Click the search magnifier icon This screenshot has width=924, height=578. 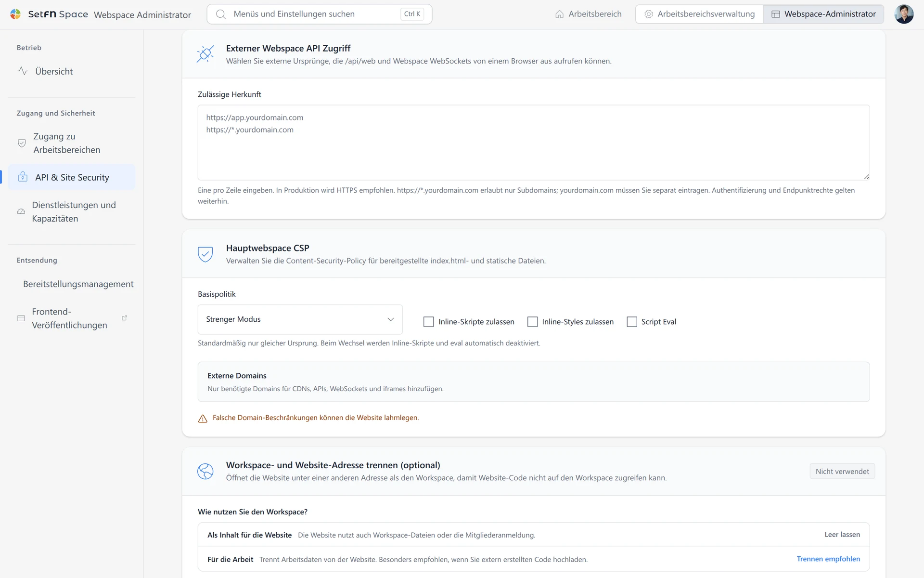tap(221, 14)
